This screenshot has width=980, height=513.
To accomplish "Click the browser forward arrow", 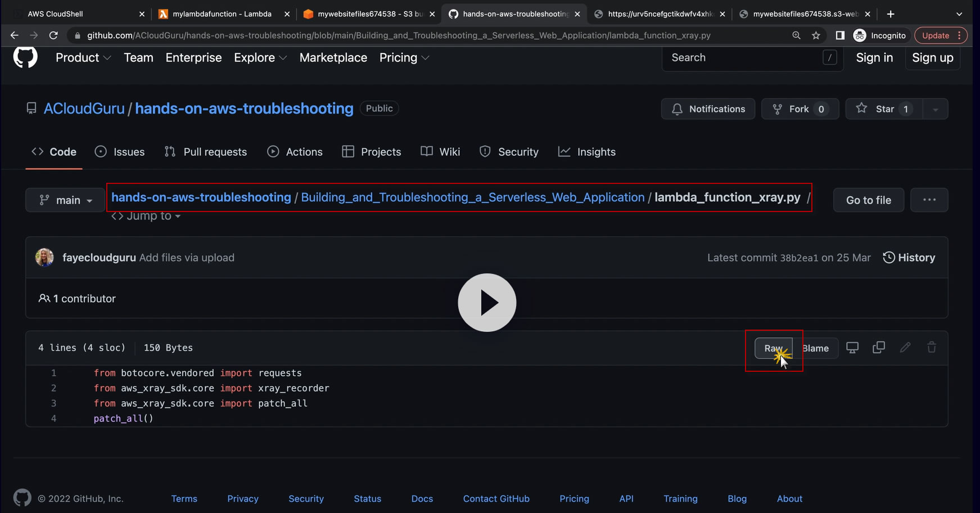I will coord(34,35).
